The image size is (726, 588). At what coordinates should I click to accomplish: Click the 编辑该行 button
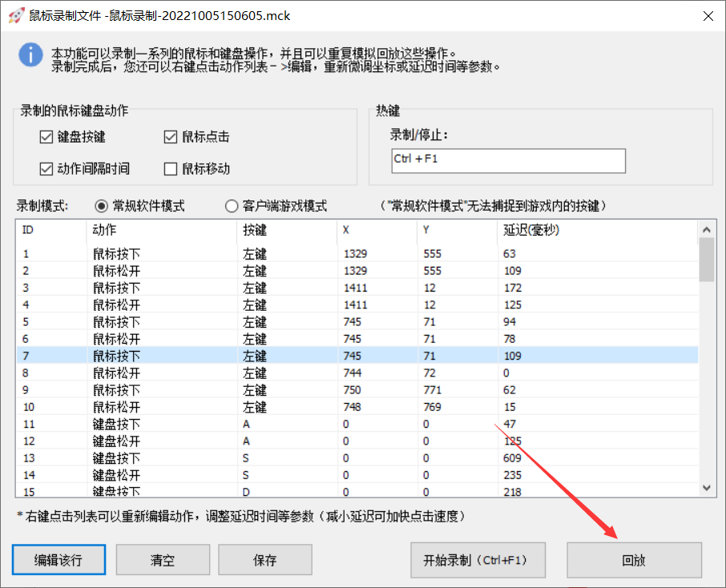tap(58, 560)
